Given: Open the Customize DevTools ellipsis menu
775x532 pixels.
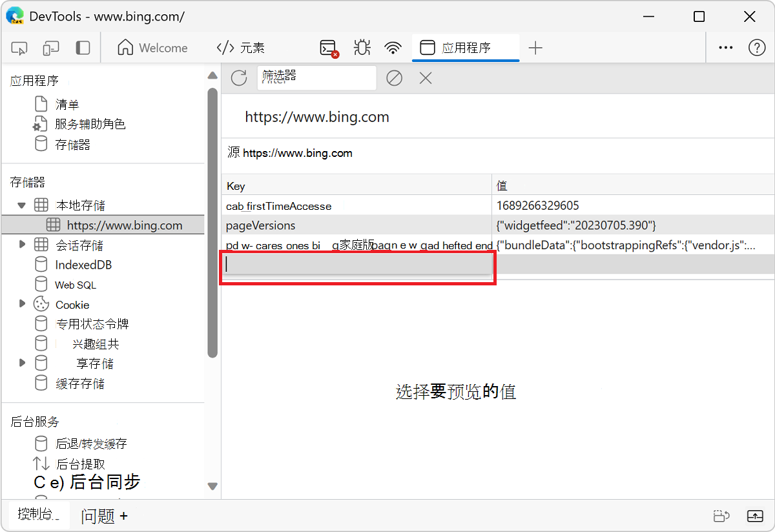Looking at the screenshot, I should [x=726, y=48].
